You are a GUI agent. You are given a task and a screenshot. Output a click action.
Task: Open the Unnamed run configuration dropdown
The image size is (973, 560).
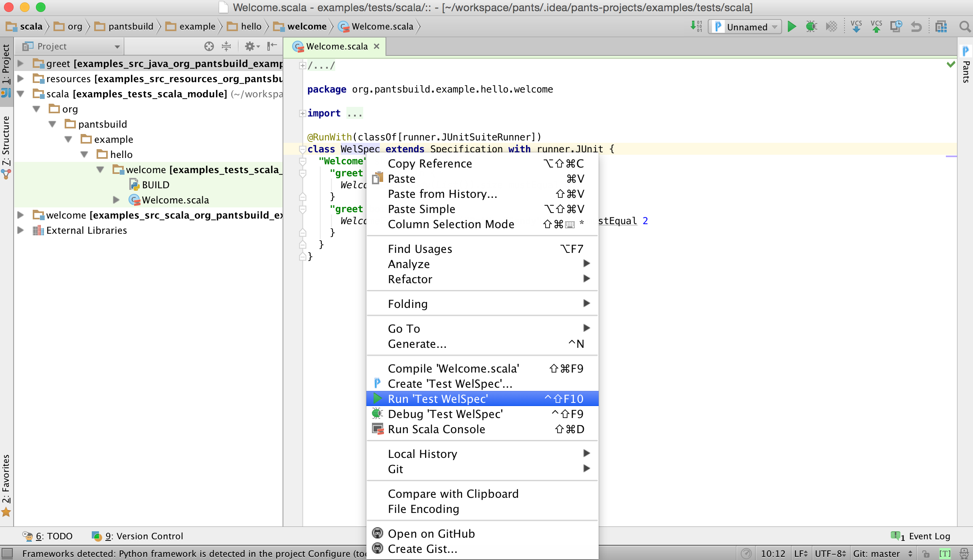745,27
